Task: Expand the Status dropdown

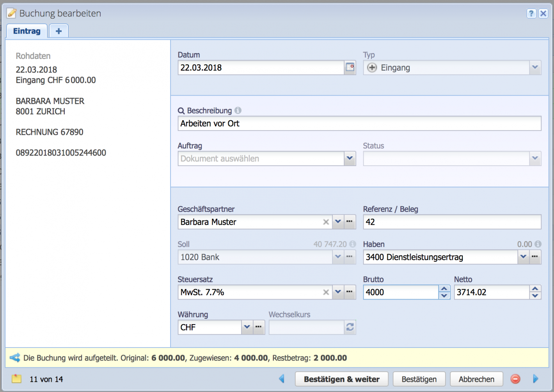Action: coord(535,158)
